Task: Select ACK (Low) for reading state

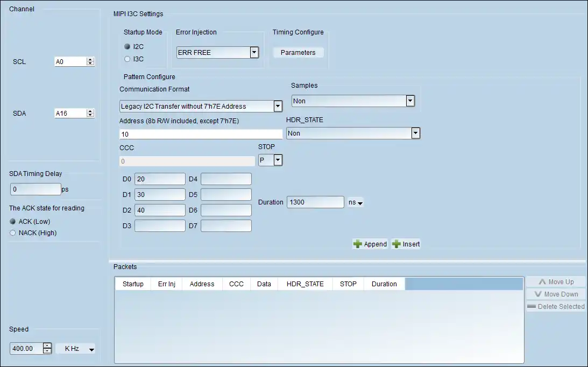Action: click(13, 221)
